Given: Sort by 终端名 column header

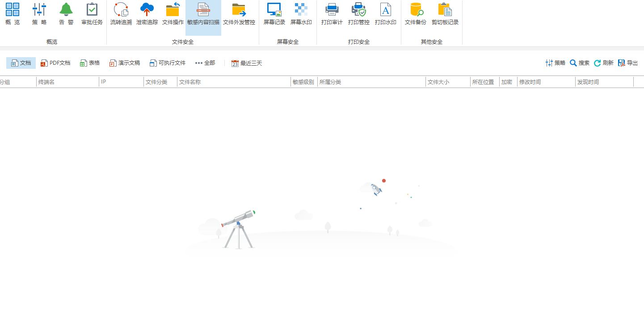Looking at the screenshot, I should [67, 82].
